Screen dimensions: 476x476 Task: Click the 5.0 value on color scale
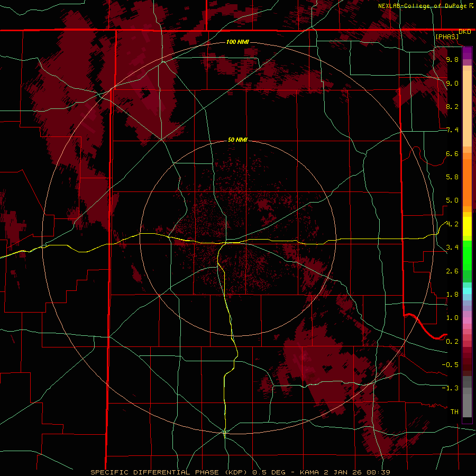[452, 200]
